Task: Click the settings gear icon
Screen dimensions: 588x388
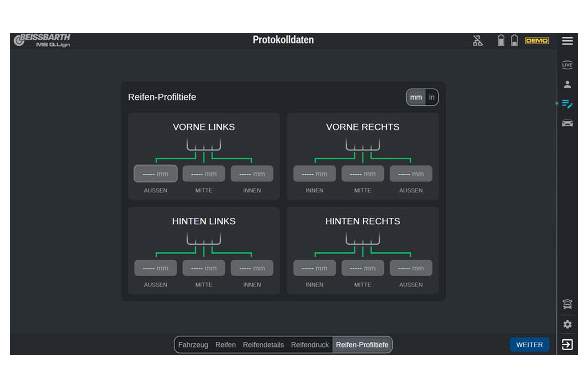Action: point(567,324)
